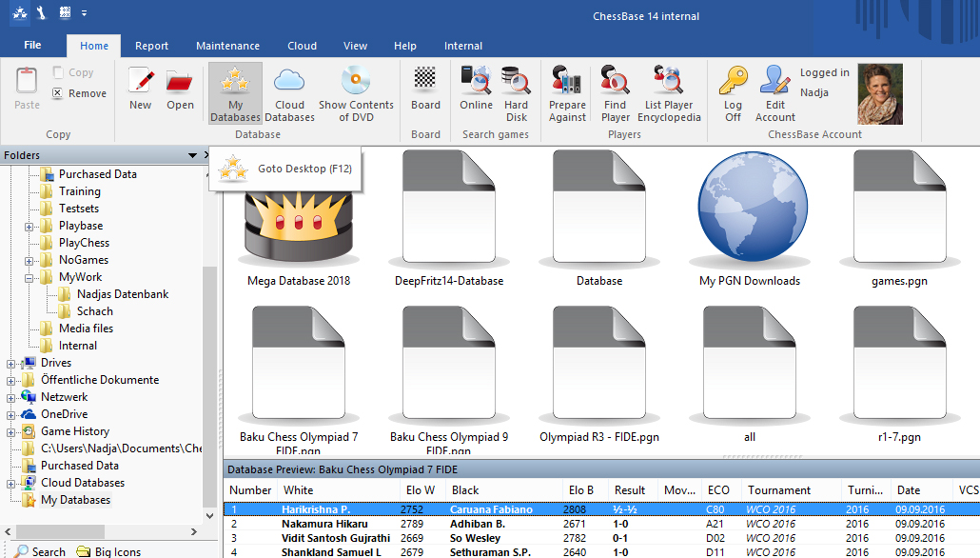The width and height of the screenshot is (980, 558).
Task: Switch to the Maintenance ribbon tab
Action: [227, 46]
